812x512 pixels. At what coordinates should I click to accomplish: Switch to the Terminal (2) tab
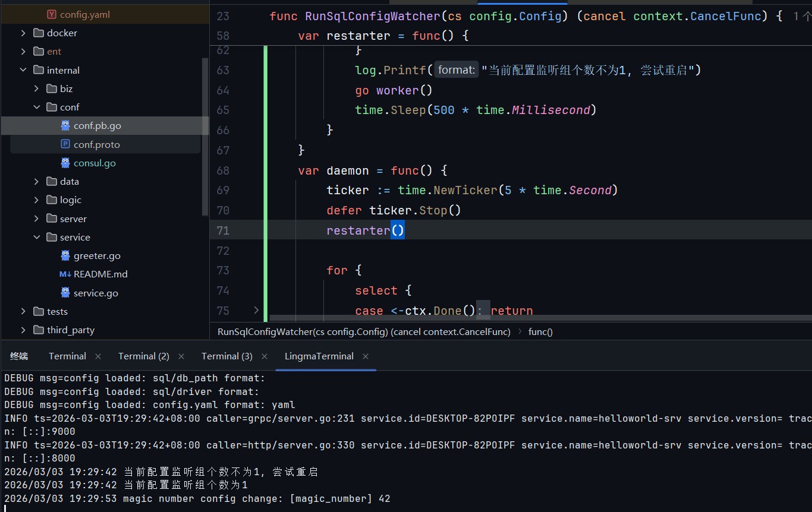[143, 356]
